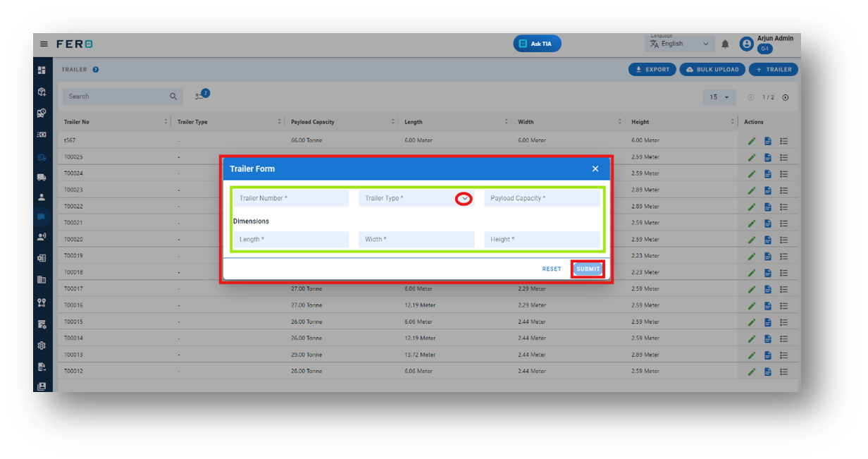Edit trailer T00016 with pencil icon
The height and width of the screenshot is (459, 868).
pyautogui.click(x=752, y=305)
